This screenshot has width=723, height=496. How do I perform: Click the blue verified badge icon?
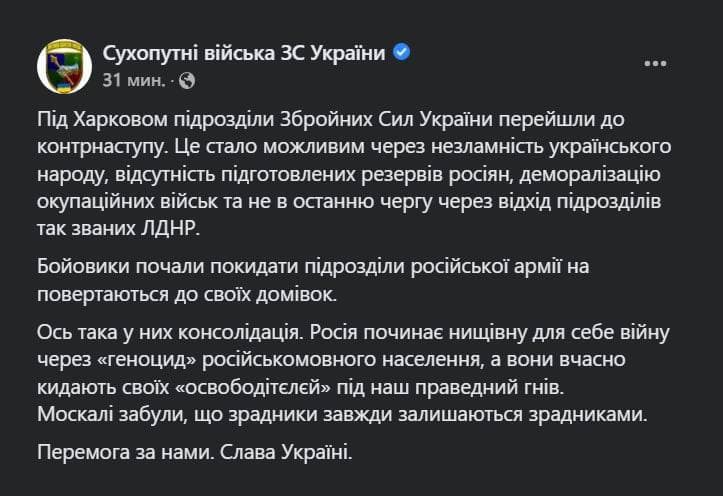402,54
